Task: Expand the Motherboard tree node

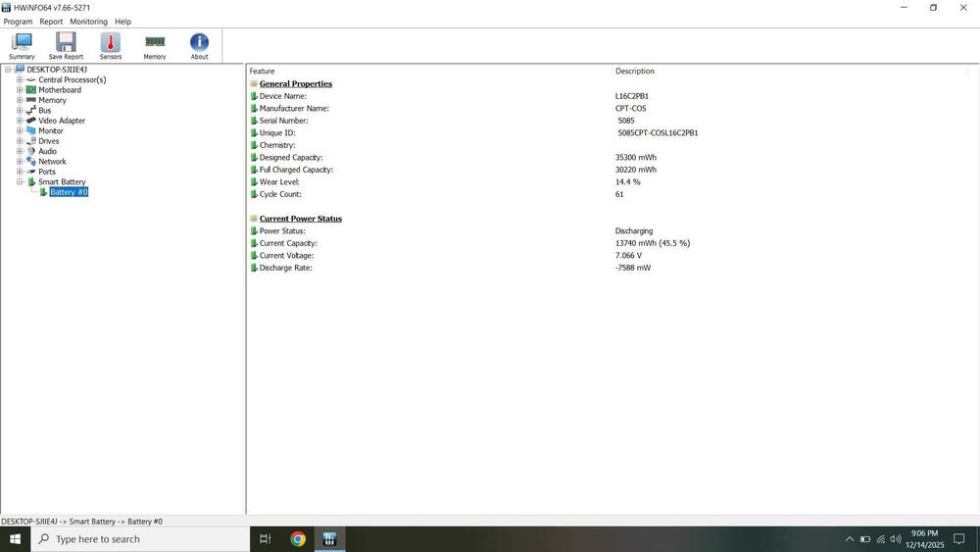Action: coord(20,90)
